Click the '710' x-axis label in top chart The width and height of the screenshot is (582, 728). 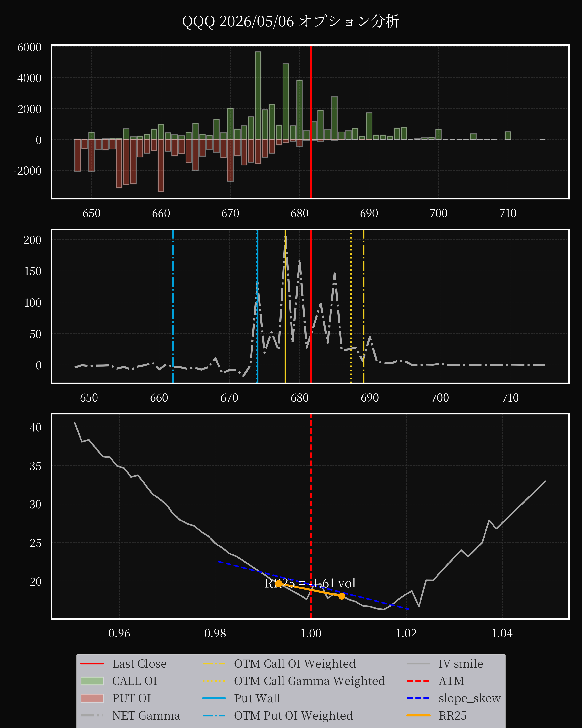508,213
